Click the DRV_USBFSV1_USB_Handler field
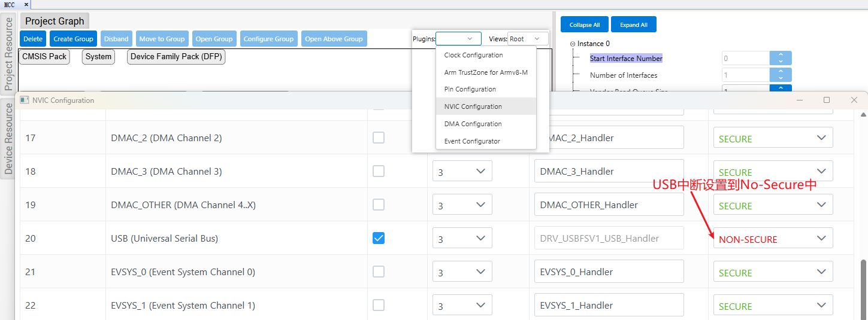This screenshot has height=320, width=868. [x=609, y=238]
